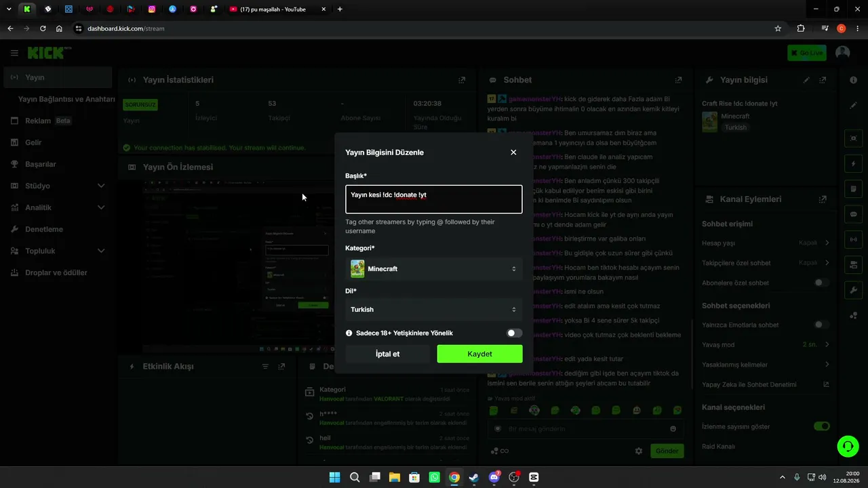The image size is (868, 488).
Task: Pop out the Sohbet chat panel
Action: click(x=678, y=80)
